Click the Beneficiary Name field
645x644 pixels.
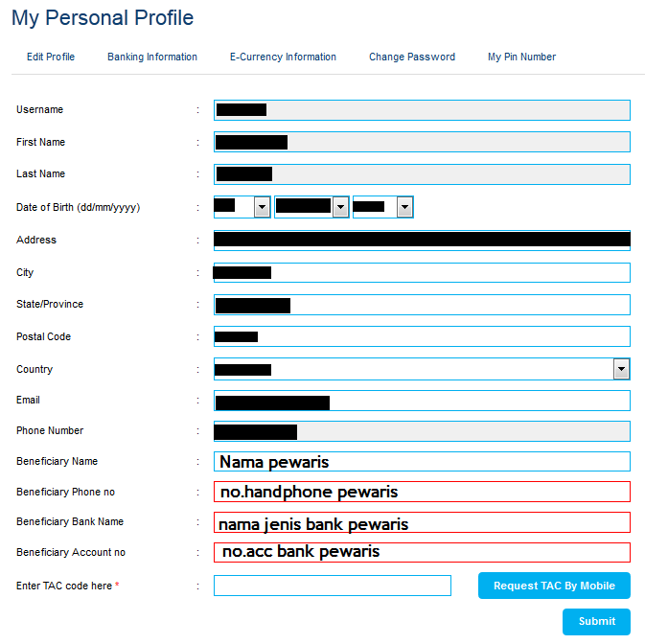coord(422,461)
